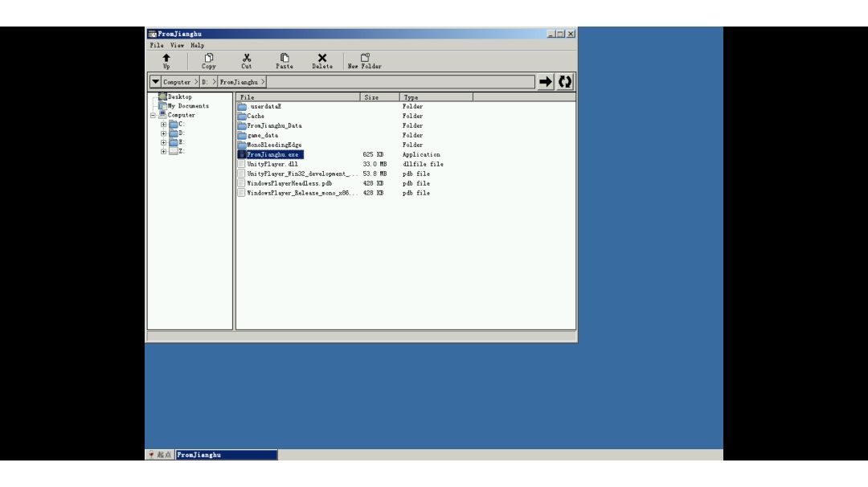Open the View menu
This screenshot has width=868, height=487.
coord(177,46)
